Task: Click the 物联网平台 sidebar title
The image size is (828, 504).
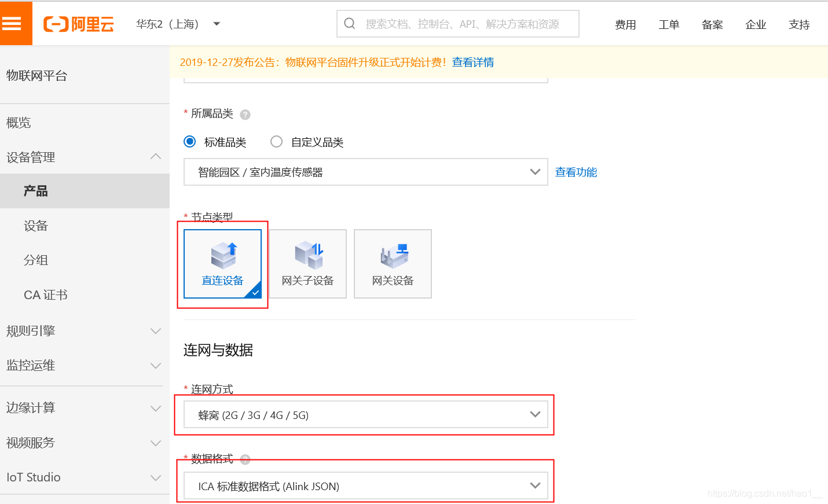Action: pos(37,76)
